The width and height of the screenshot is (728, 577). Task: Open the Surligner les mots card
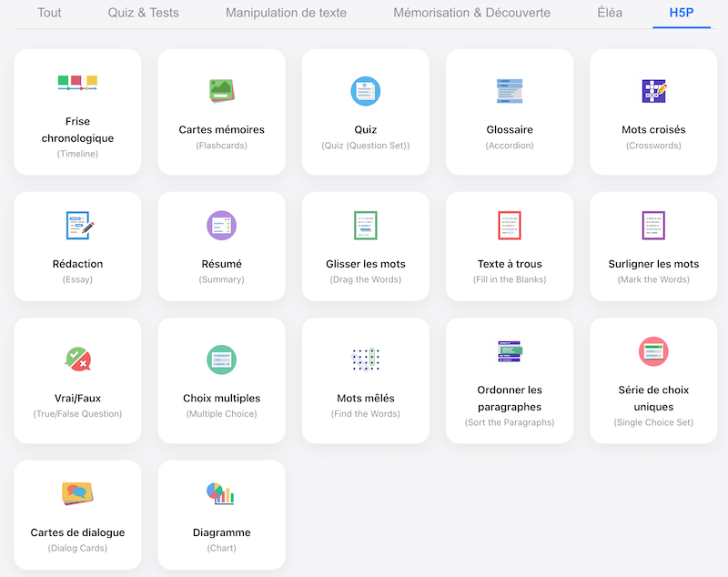[x=653, y=246]
